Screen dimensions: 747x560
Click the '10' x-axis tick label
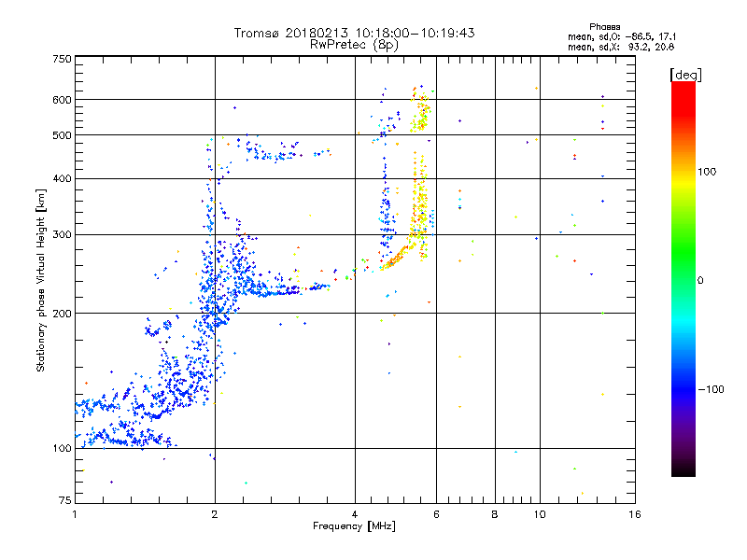point(540,514)
